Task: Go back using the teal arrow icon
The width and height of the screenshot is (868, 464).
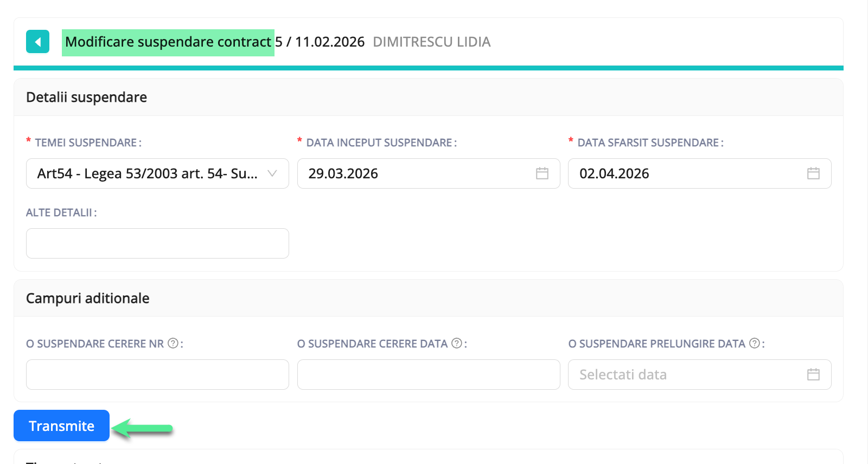Action: click(x=37, y=41)
